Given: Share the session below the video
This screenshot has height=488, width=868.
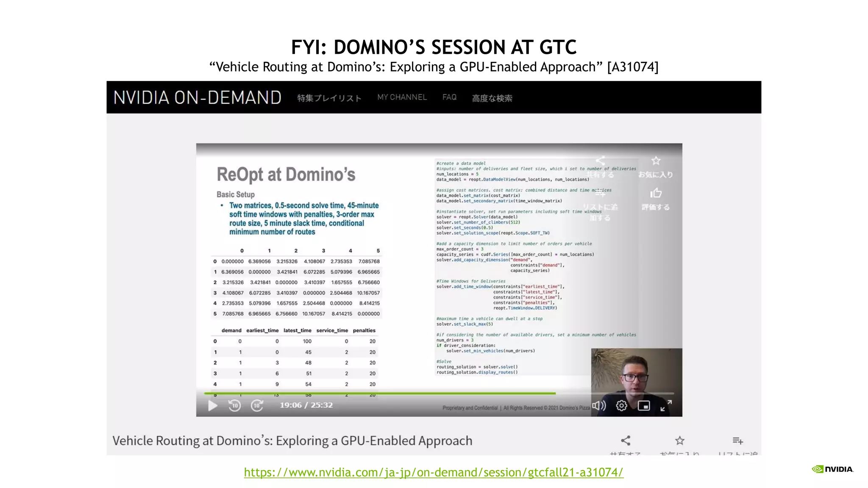Looking at the screenshot, I should [x=626, y=441].
